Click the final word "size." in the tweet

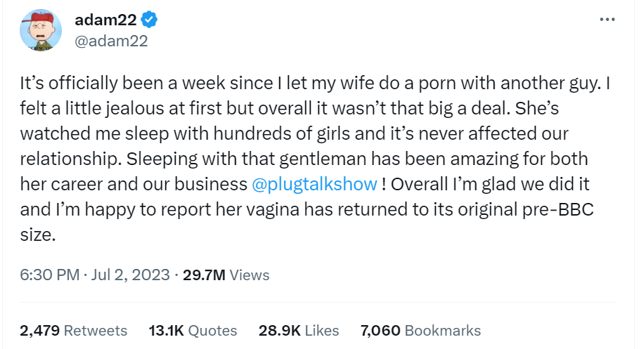(x=37, y=235)
